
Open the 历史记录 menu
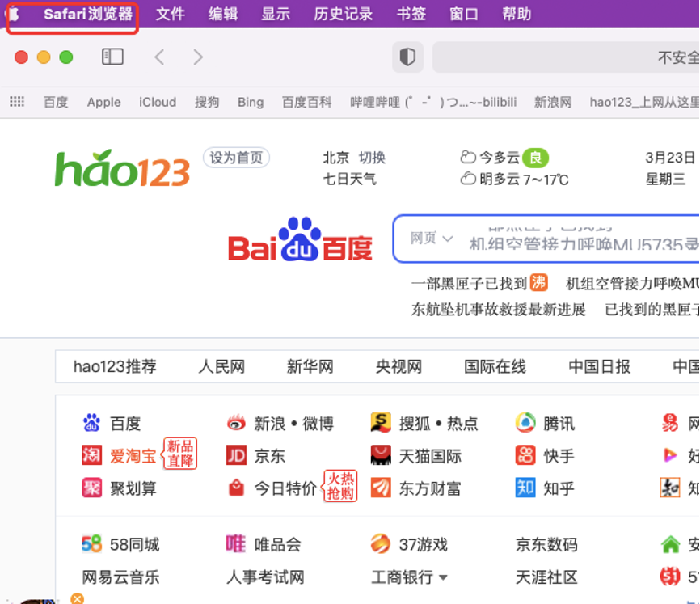tap(343, 15)
